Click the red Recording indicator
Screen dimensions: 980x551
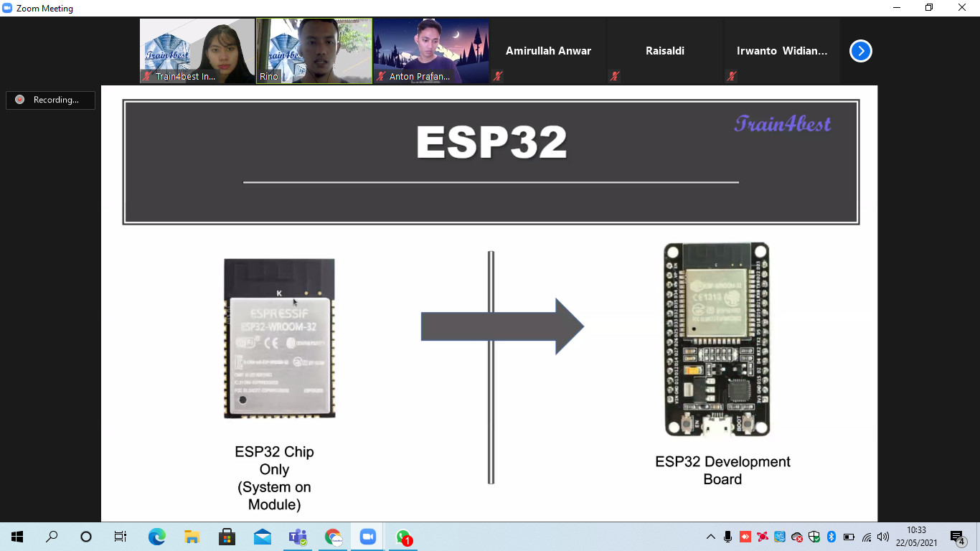point(50,100)
